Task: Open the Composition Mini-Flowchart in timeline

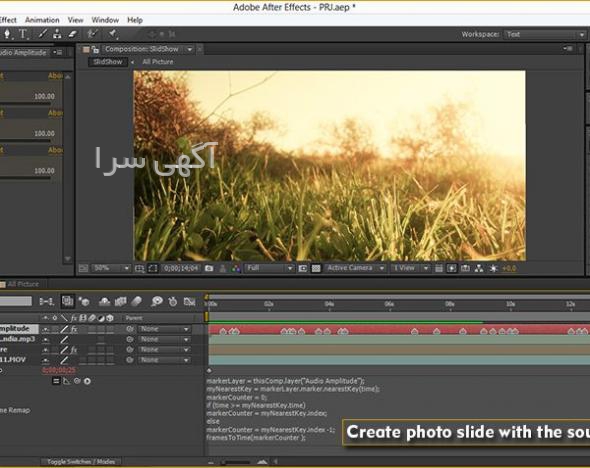Action: [47, 301]
